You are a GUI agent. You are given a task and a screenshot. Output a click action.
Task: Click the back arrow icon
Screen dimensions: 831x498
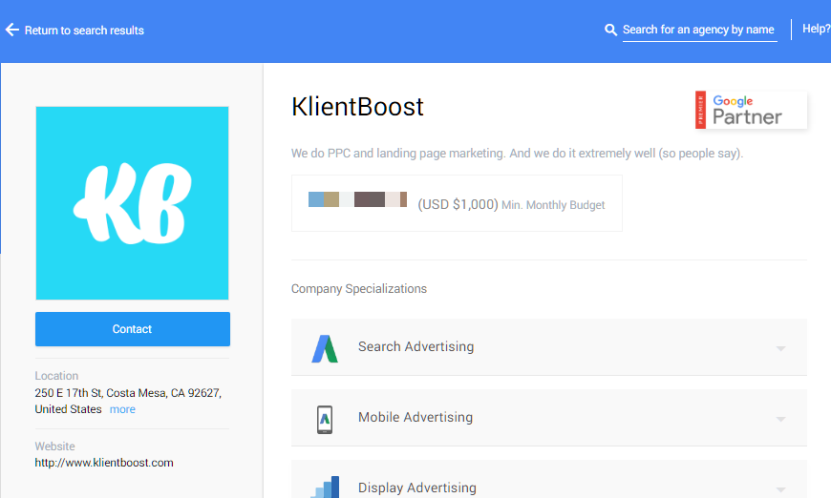click(12, 30)
